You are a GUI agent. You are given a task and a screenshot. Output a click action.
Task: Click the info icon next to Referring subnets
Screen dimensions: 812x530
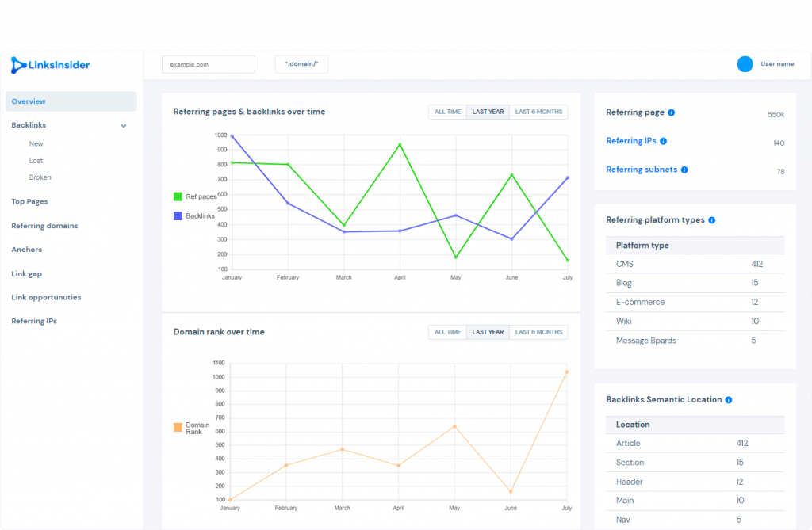pos(684,170)
